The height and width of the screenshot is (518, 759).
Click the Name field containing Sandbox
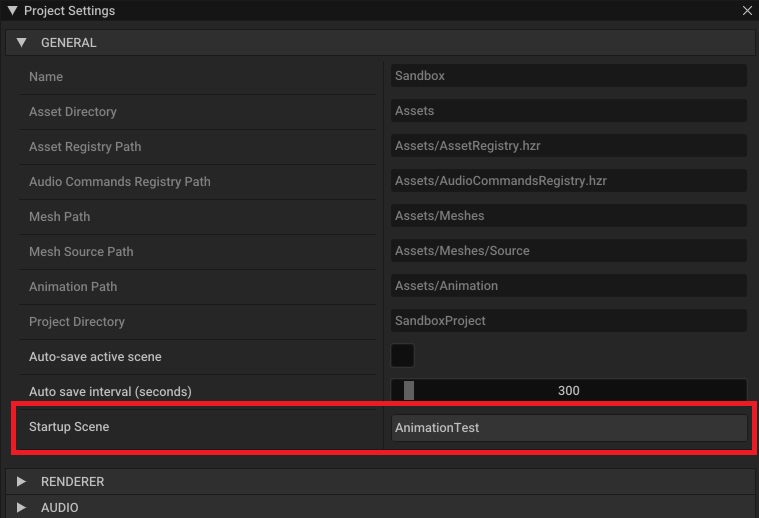pyautogui.click(x=568, y=76)
